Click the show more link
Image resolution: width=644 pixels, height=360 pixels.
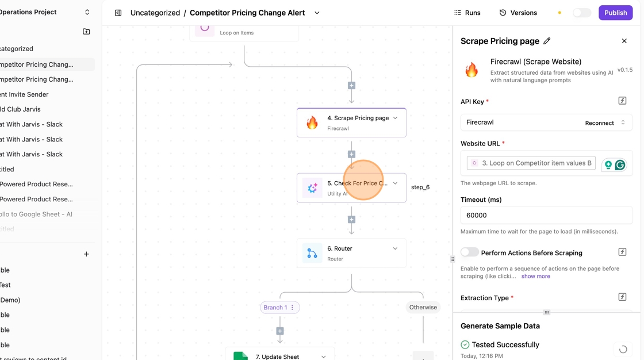pos(535,276)
